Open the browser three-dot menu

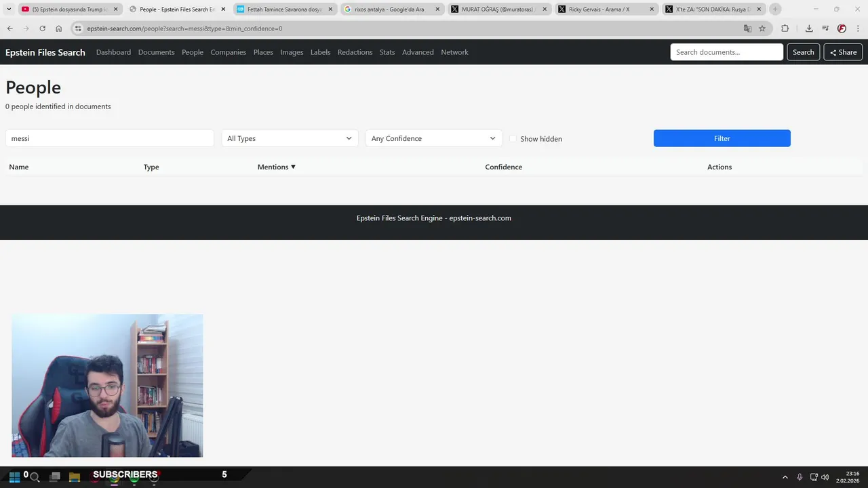[x=858, y=28]
